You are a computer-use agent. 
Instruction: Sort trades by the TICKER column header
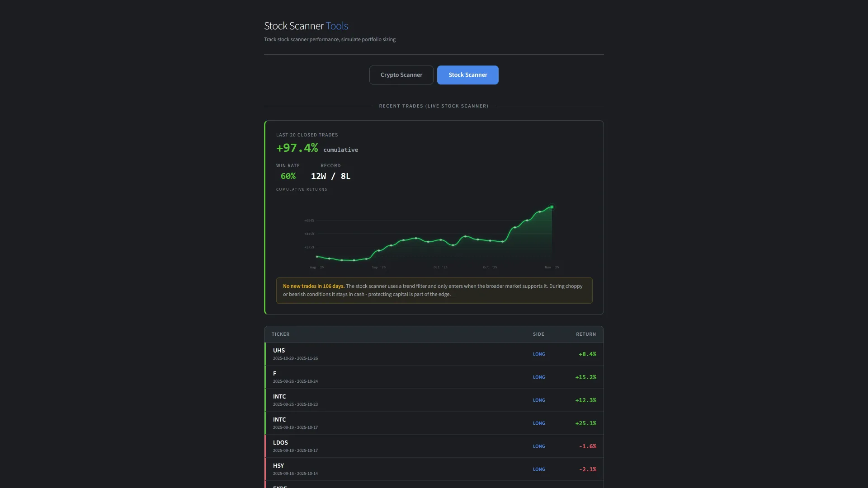280,334
